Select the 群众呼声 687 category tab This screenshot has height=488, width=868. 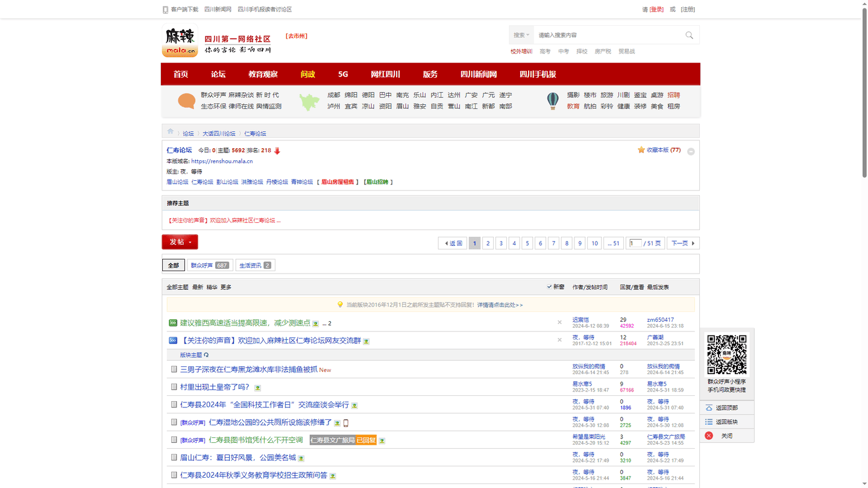tap(210, 265)
